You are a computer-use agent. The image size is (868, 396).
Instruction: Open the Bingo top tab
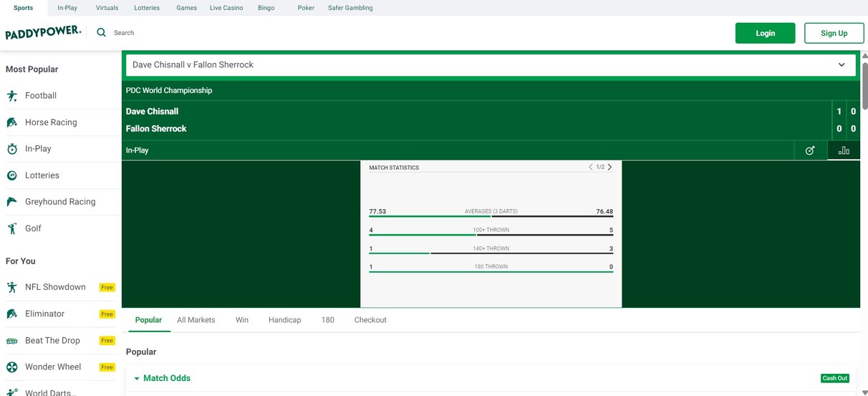pyautogui.click(x=266, y=8)
